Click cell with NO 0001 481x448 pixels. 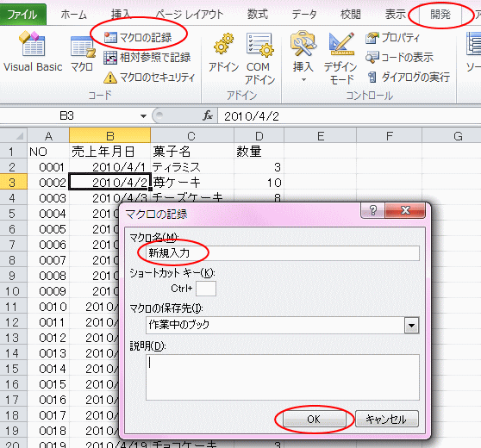(x=48, y=167)
